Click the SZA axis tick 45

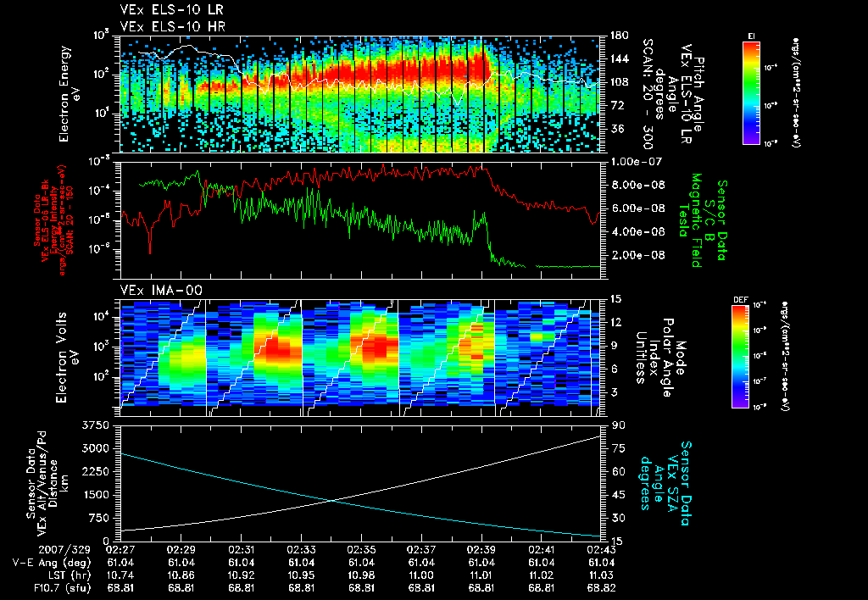click(x=619, y=495)
